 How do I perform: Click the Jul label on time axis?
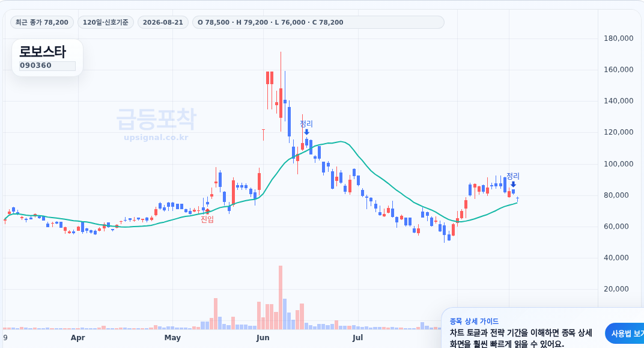point(357,338)
